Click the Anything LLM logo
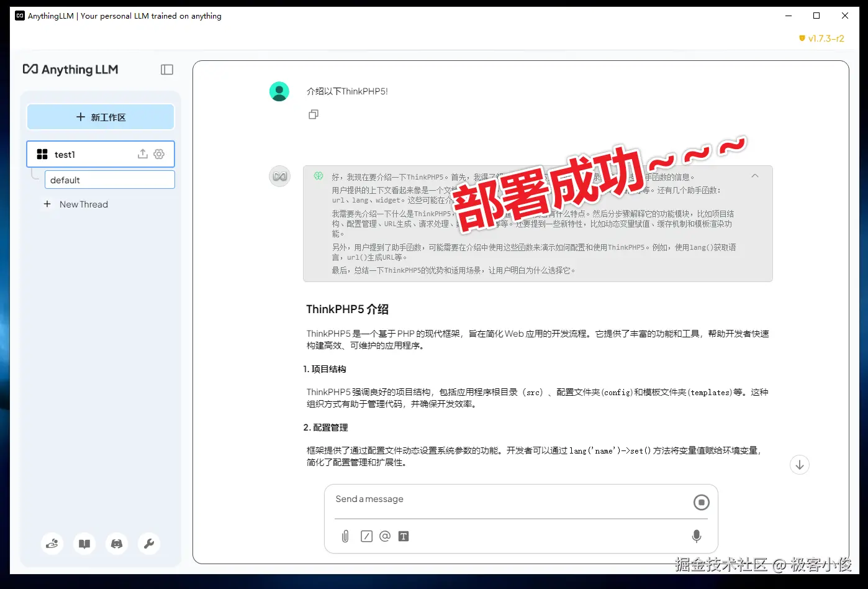The image size is (868, 589). pyautogui.click(x=70, y=70)
